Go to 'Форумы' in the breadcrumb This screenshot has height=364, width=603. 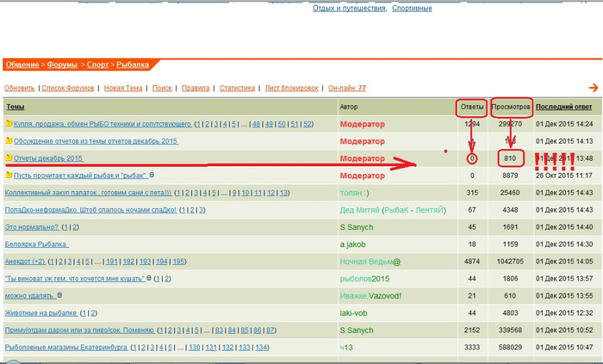[62, 65]
